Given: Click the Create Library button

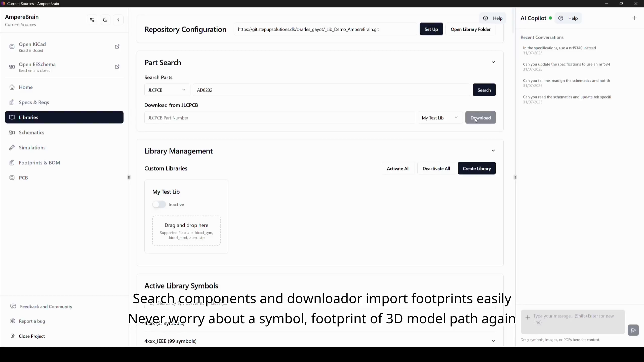Looking at the screenshot, I should [x=477, y=168].
